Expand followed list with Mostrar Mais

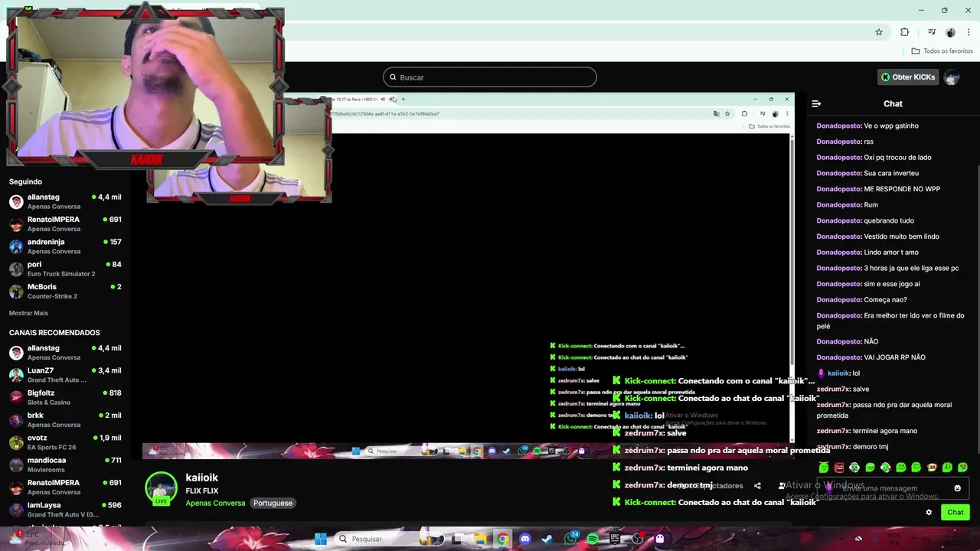pos(28,313)
